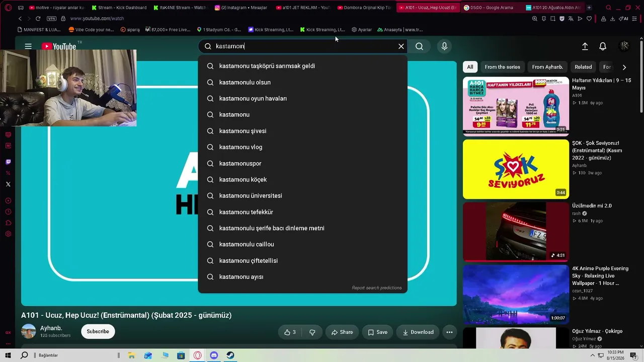644x362 pixels.
Task: Open YouTube notifications bell
Action: [603, 46]
